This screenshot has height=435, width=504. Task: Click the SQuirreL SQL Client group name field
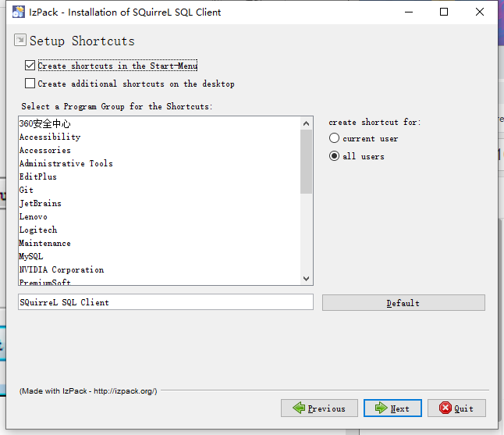point(166,302)
